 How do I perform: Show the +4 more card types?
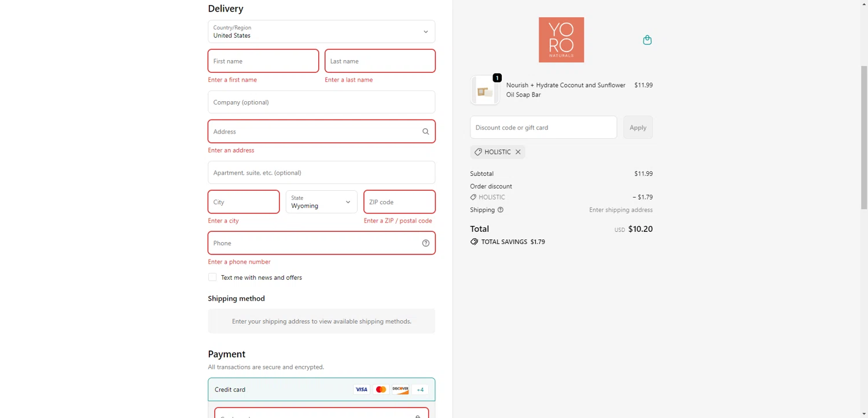tap(420, 390)
